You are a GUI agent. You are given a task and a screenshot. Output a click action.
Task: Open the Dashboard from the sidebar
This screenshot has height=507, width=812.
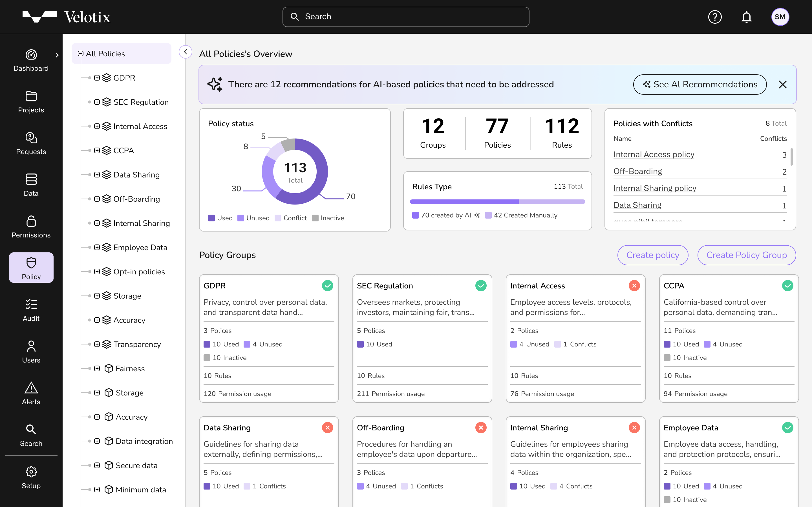pyautogui.click(x=31, y=60)
